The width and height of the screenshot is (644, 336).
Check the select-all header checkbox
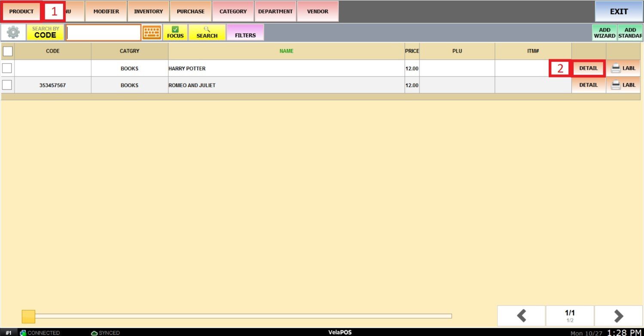(x=8, y=52)
